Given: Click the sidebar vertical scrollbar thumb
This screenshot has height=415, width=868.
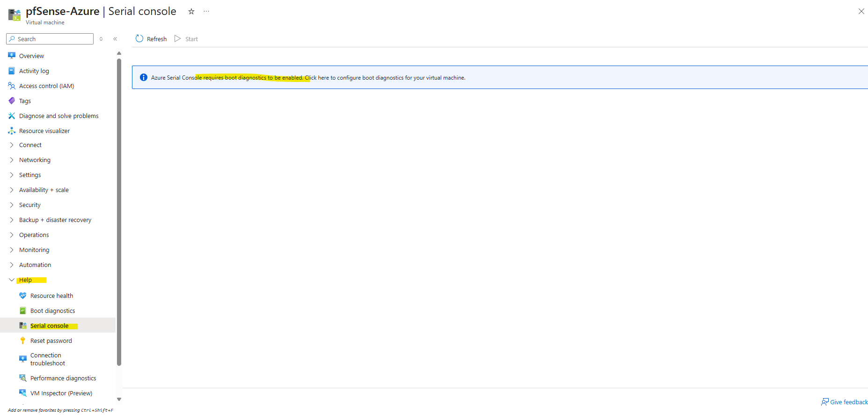Looking at the screenshot, I should [119, 212].
